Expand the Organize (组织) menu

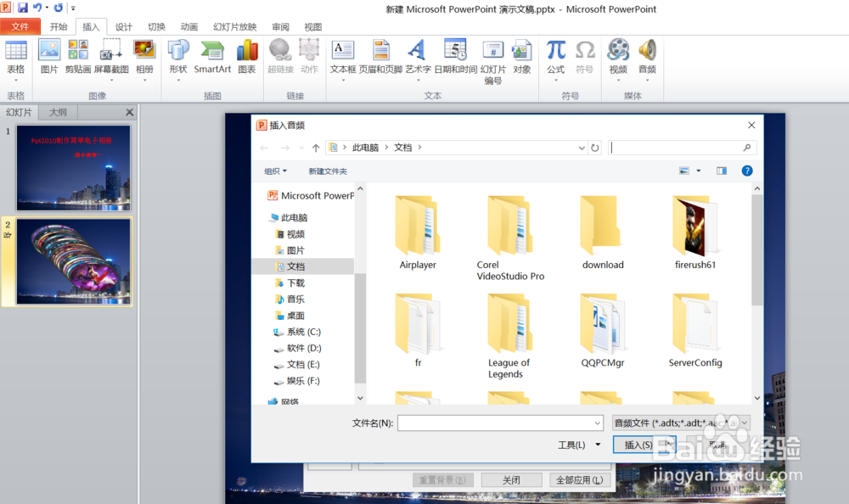(x=275, y=171)
